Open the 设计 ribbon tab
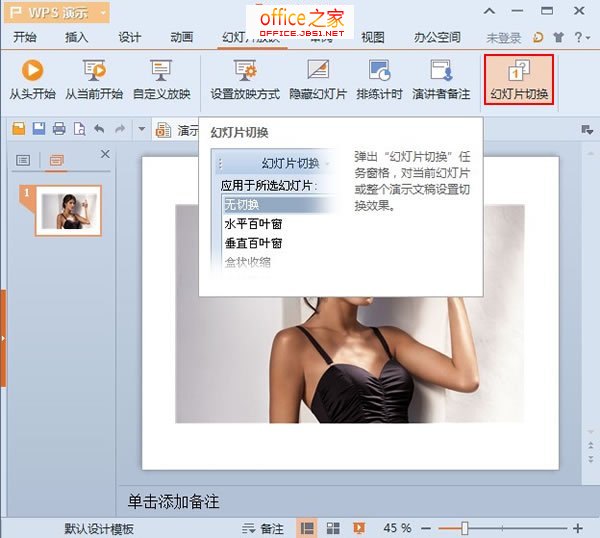Viewport: 600px width, 538px height. [x=129, y=37]
